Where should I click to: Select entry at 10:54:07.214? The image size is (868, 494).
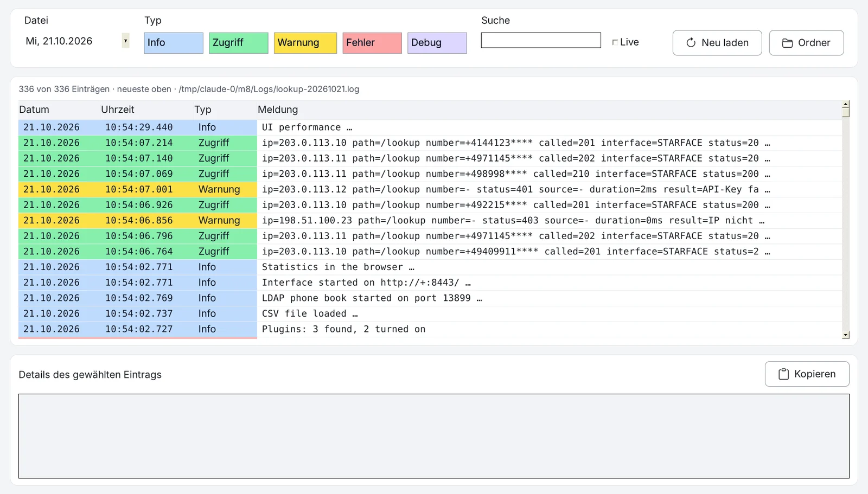(x=430, y=143)
